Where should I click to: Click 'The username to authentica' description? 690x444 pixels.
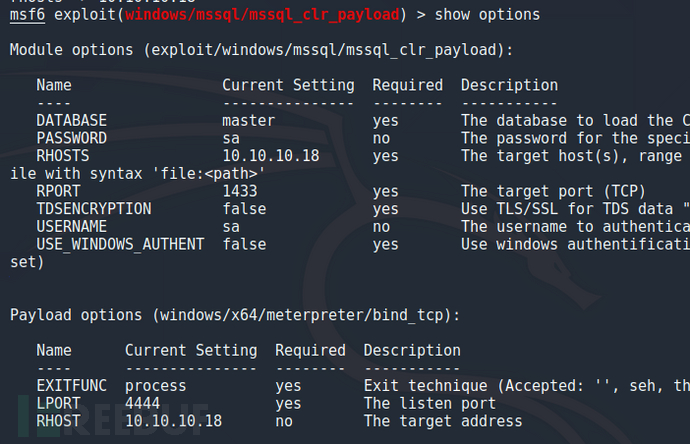(576, 227)
